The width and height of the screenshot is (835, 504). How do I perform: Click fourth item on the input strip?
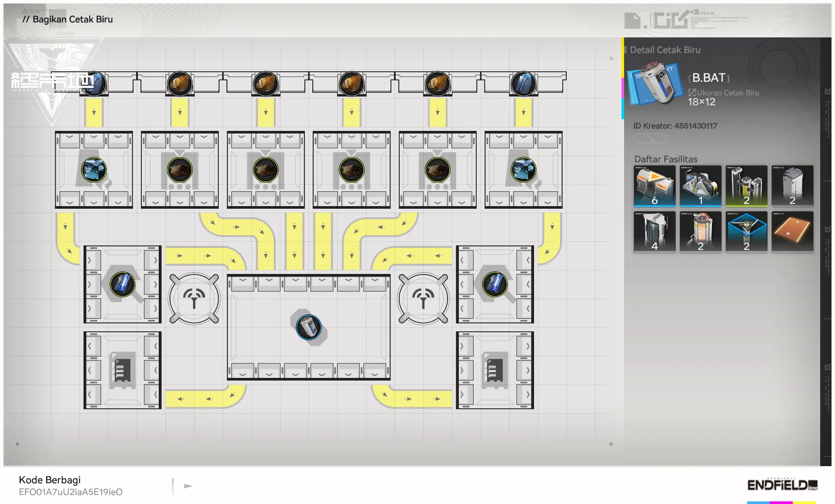click(351, 83)
